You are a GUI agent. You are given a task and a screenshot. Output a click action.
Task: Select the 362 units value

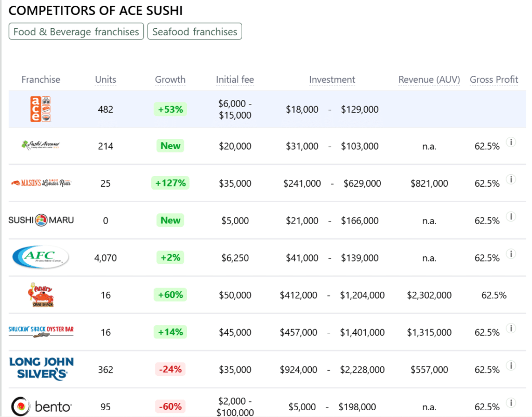(x=105, y=370)
